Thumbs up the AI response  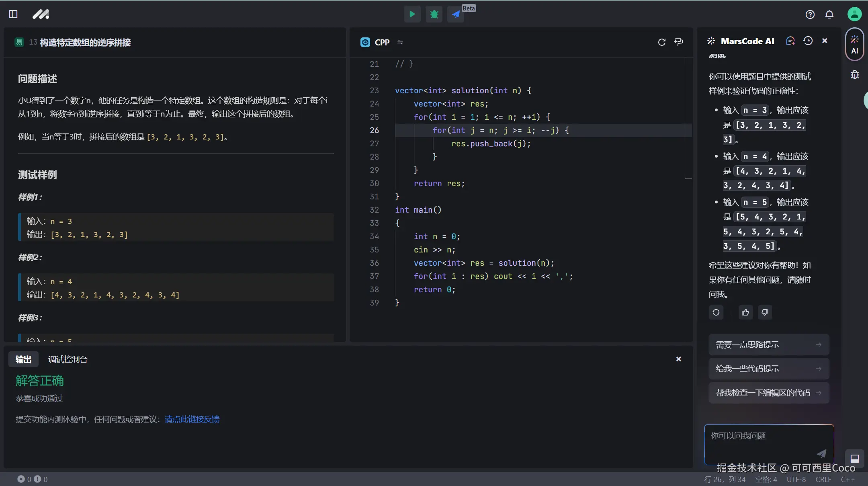pyautogui.click(x=745, y=312)
